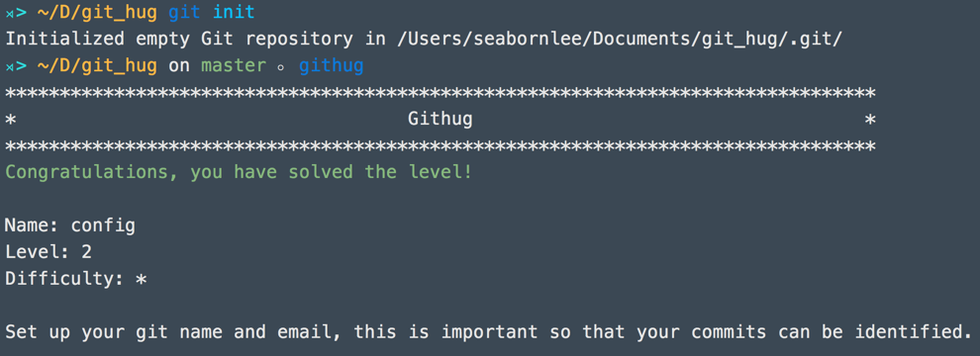Click the 'Congratulations, you have solved the level!' message
The height and width of the screenshot is (356, 980).
tap(239, 172)
